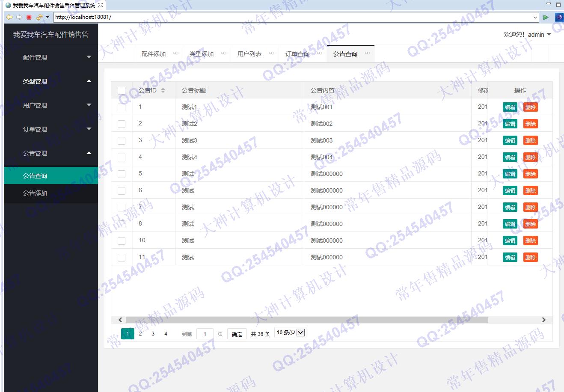Edit the row with ID 8
Screen dimensions: 564x392
pos(510,224)
